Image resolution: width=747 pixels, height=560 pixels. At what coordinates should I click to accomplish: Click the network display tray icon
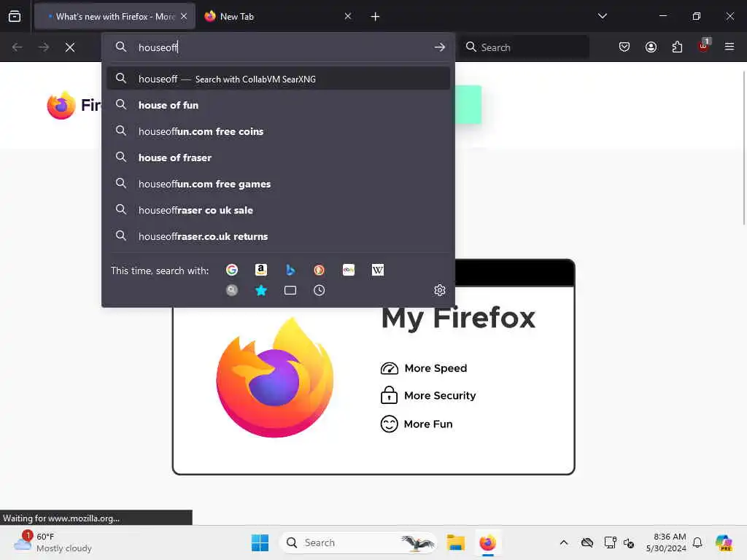click(x=610, y=542)
